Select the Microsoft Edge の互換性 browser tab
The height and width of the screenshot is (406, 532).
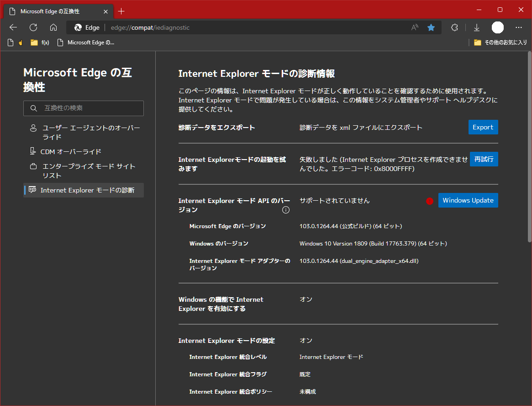tap(58, 11)
